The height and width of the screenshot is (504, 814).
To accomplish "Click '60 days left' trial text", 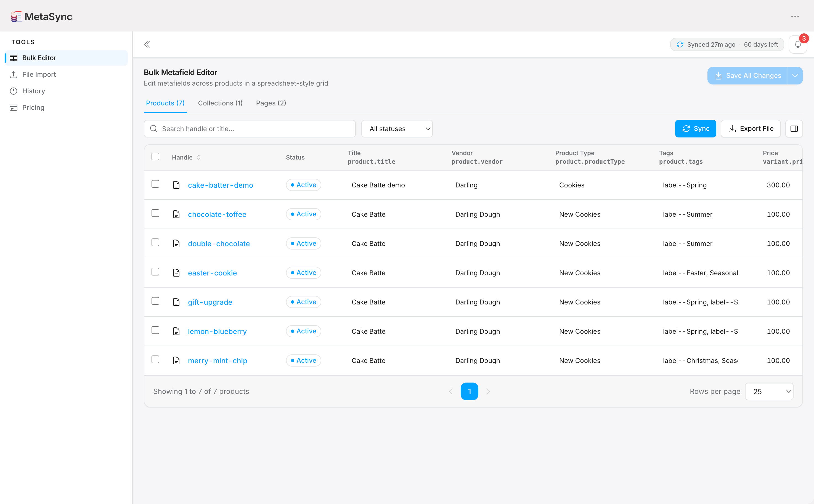I will (x=761, y=44).
